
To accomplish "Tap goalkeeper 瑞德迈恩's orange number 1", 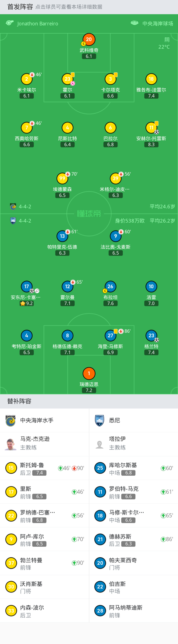I will point(89,373).
